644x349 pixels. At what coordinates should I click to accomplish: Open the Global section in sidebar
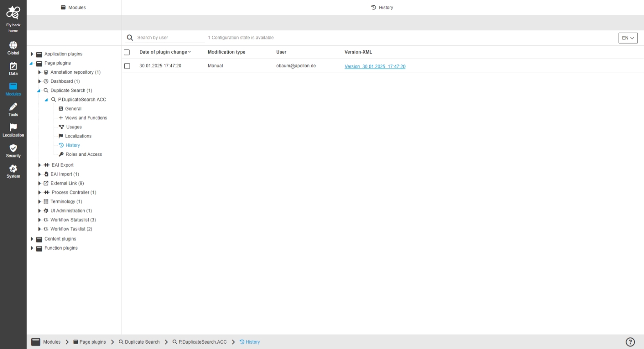[x=13, y=48]
